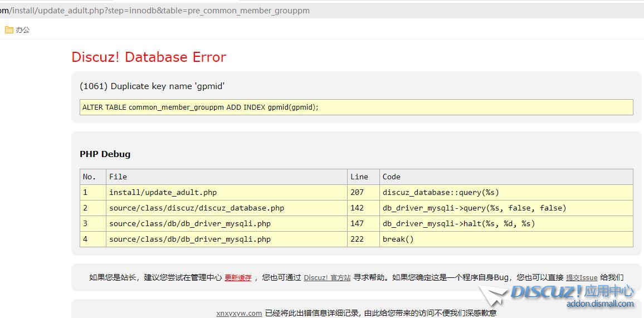Screen dimensions: 644x318
Task: Open the 更新缓存 link
Action: coord(238,277)
